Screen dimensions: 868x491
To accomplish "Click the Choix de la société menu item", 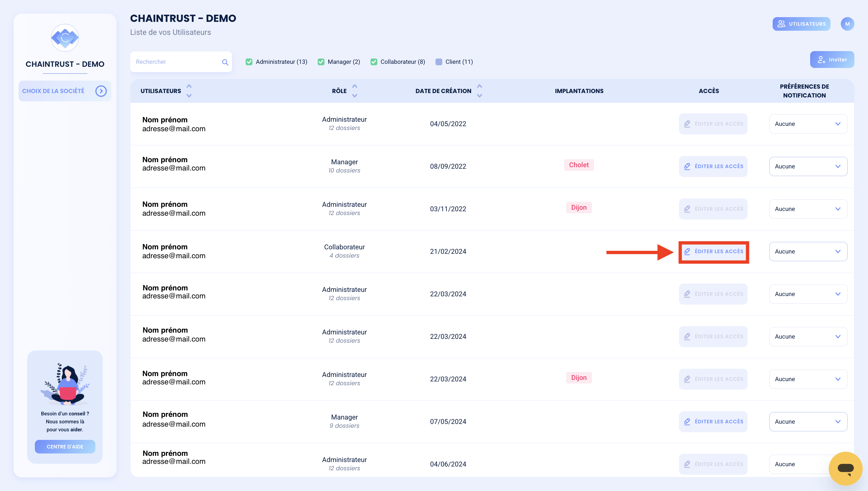I will pos(65,91).
